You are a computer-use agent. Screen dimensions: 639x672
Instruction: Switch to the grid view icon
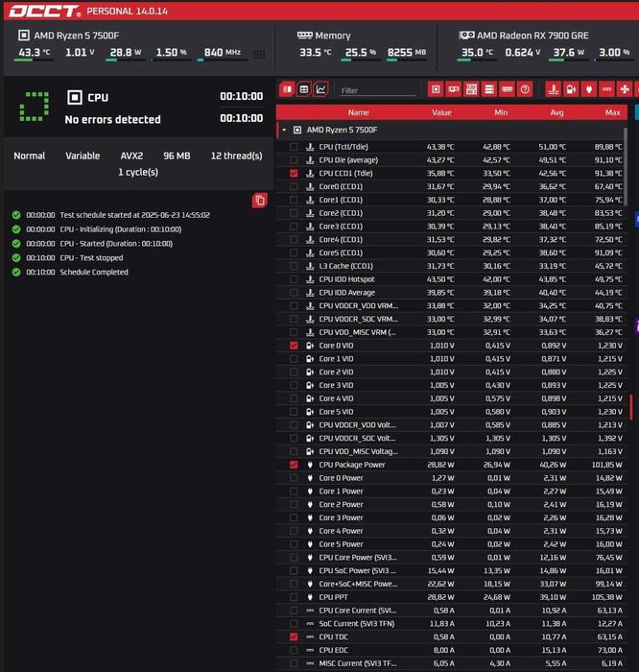pos(303,89)
